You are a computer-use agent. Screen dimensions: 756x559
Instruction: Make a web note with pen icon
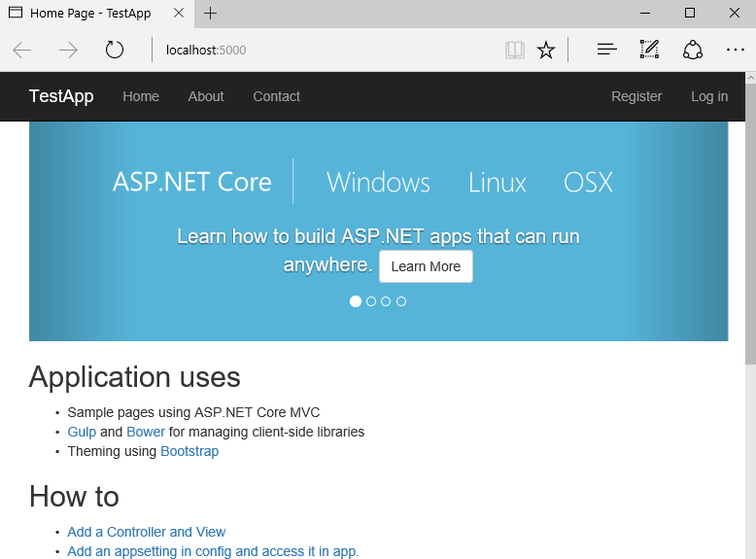[649, 50]
